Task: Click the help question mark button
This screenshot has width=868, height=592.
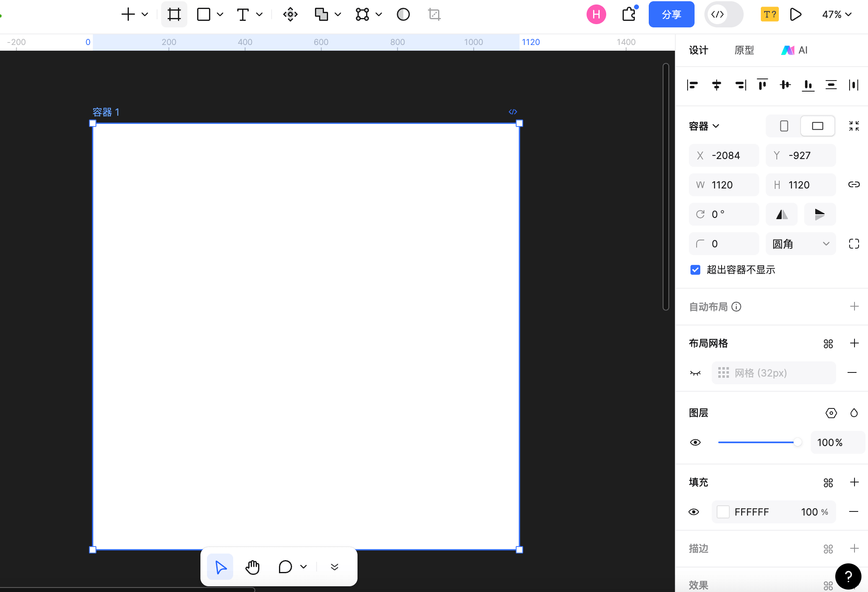Action: pos(848,576)
